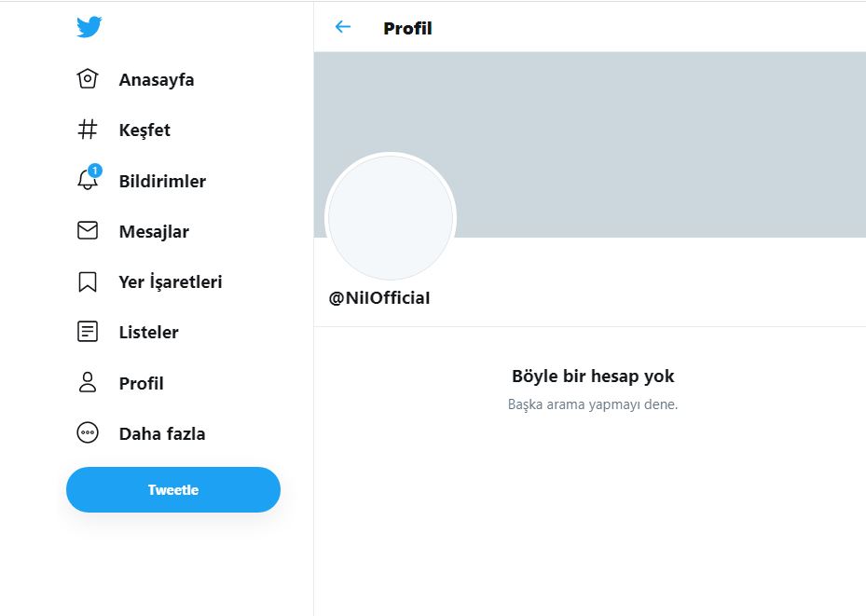This screenshot has width=866, height=616.
Task: Go back using the left arrow
Action: coord(343,27)
